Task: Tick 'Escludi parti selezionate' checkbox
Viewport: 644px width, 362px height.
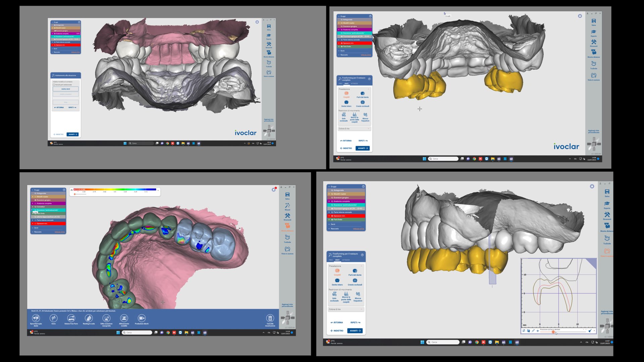Action: [x=54, y=85]
